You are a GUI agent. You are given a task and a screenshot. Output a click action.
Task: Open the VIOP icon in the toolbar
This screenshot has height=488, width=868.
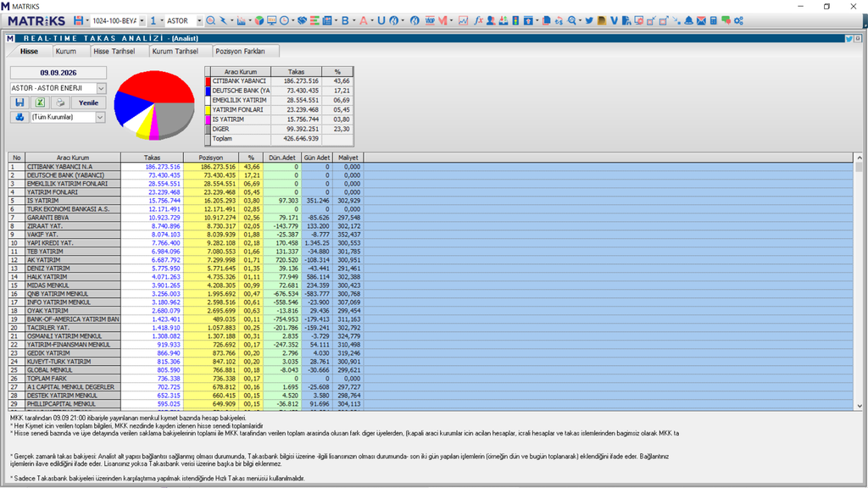tap(430, 20)
